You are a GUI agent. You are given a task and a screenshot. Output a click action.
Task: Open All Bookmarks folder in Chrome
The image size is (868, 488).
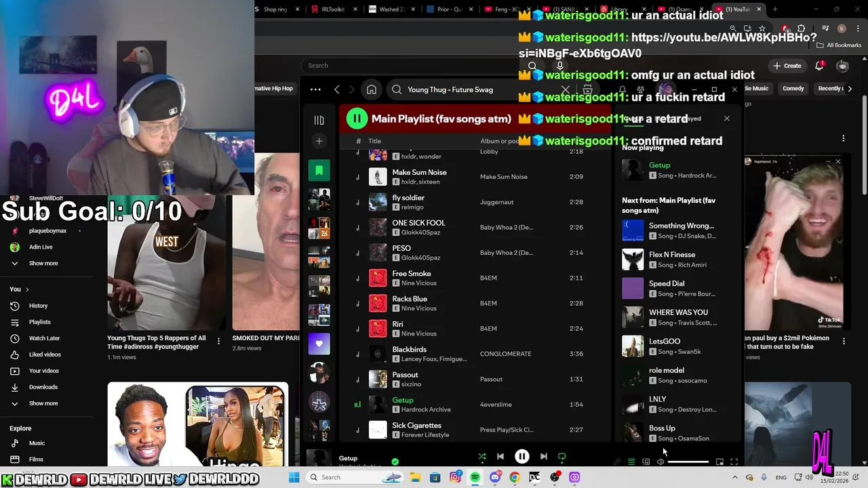839,45
